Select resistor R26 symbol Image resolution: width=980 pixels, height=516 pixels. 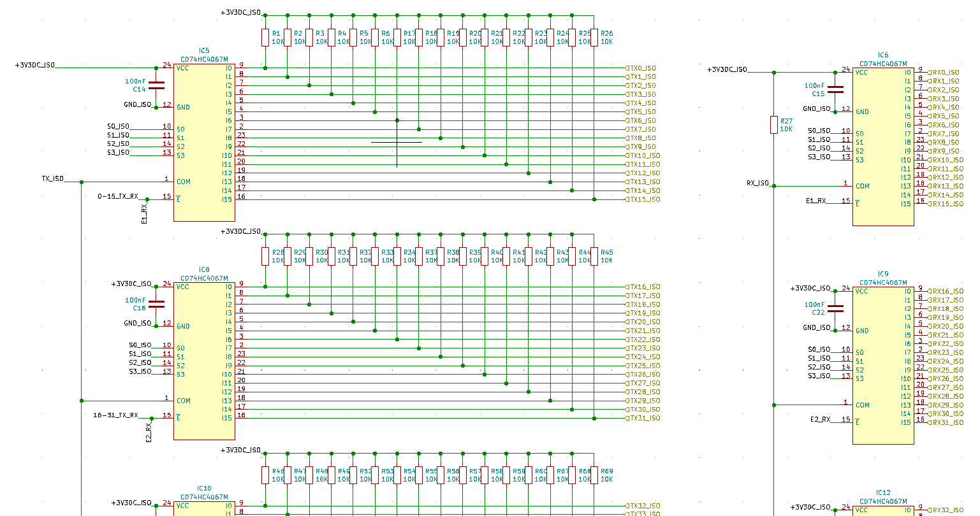(594, 37)
